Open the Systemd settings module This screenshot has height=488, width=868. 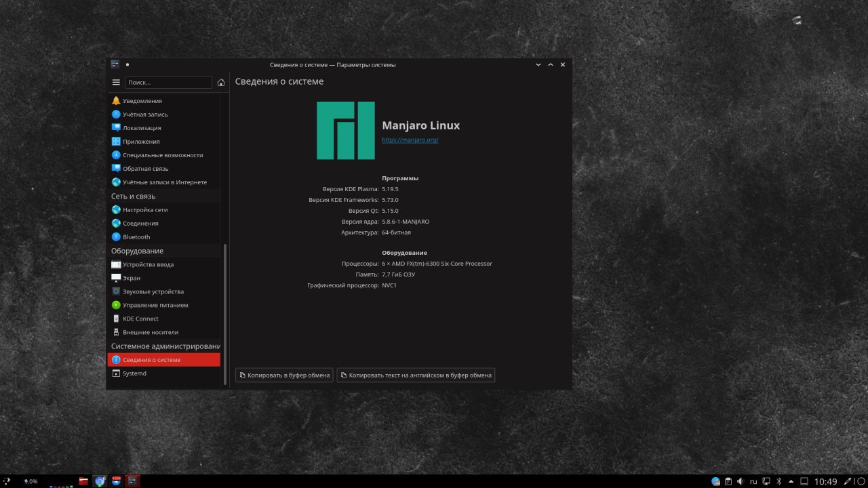coord(164,373)
